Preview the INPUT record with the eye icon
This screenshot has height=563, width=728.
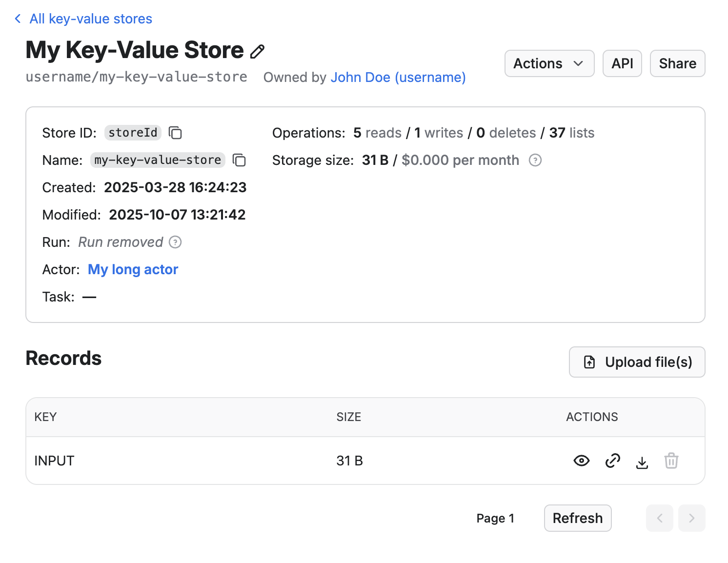click(581, 460)
